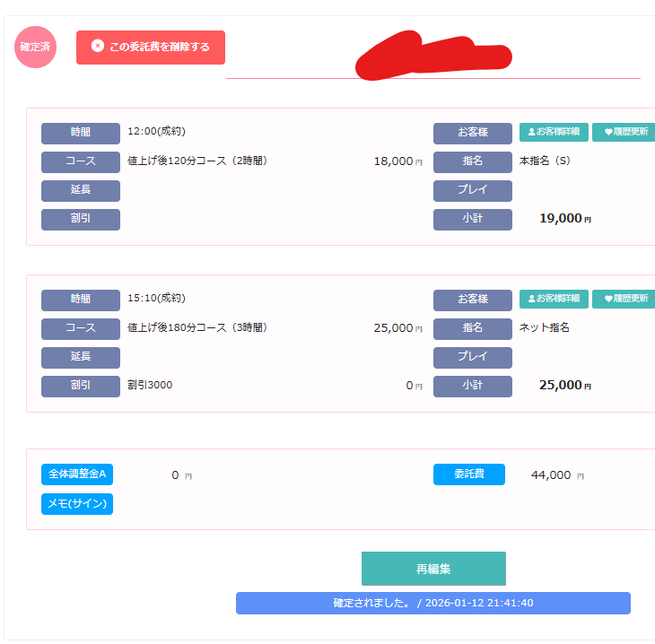Click the X icon on the delete button
This screenshot has width=655, height=644.
click(x=98, y=47)
